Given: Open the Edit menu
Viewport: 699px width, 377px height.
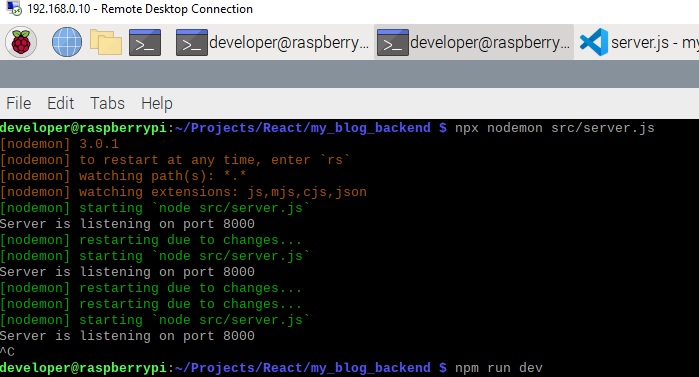Looking at the screenshot, I should click(61, 103).
